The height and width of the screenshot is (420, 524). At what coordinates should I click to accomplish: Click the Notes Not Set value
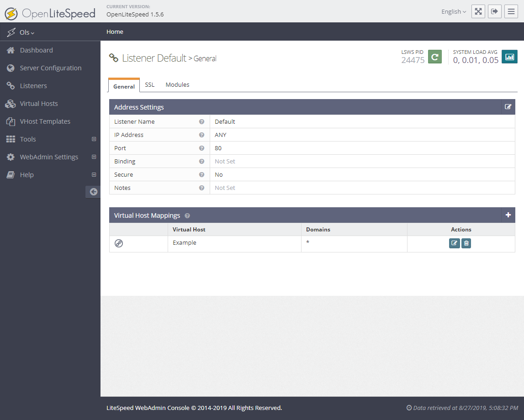click(x=225, y=188)
